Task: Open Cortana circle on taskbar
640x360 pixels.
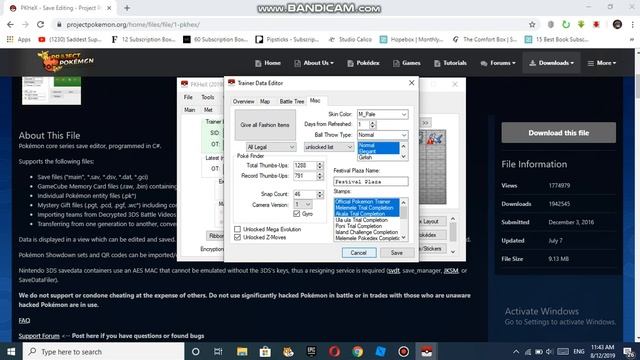Action: [196, 351]
